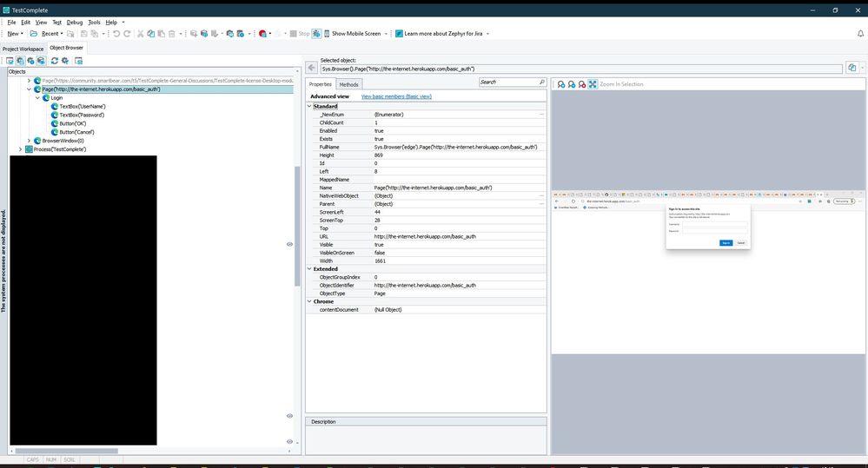Open the Debug menu
868x468 pixels.
(75, 22)
